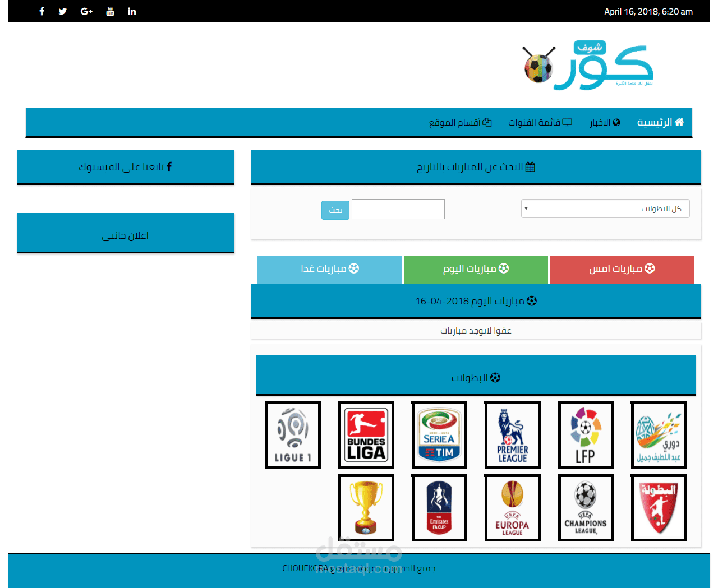Viewport: 718px width, 588px height.
Task: Open the Google Plus social icon
Action: pos(86,11)
